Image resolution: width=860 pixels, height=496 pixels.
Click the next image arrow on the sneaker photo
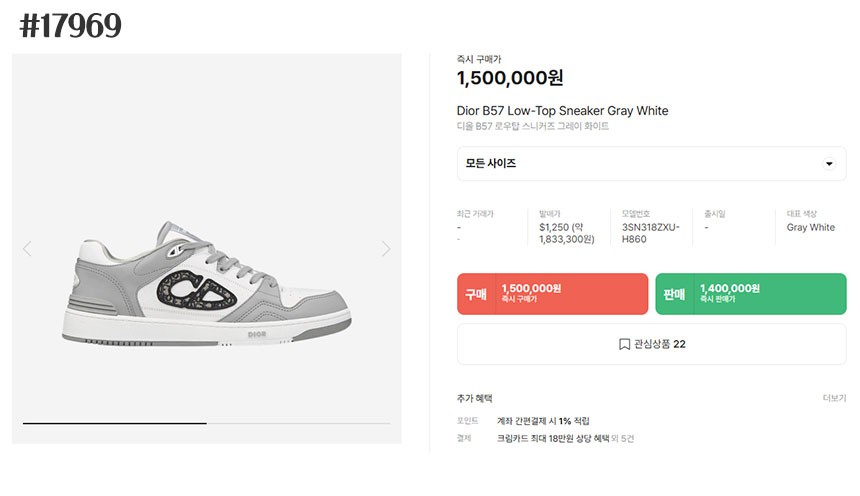386,249
